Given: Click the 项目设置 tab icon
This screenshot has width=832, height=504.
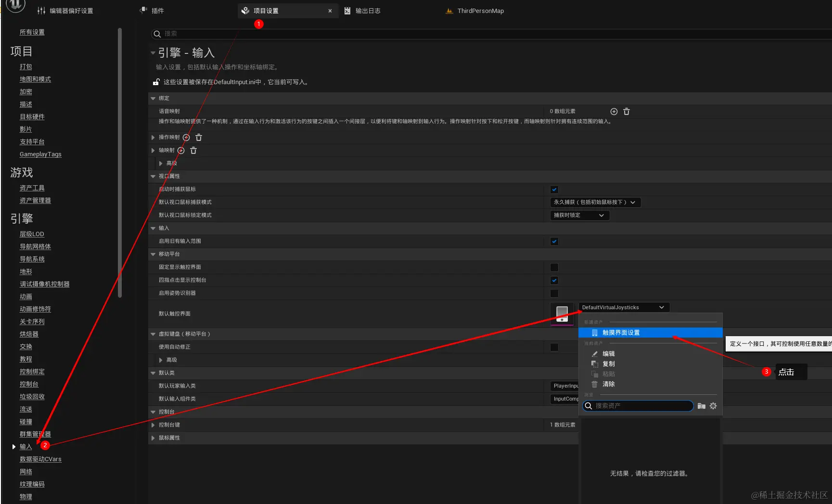Looking at the screenshot, I should pyautogui.click(x=245, y=11).
